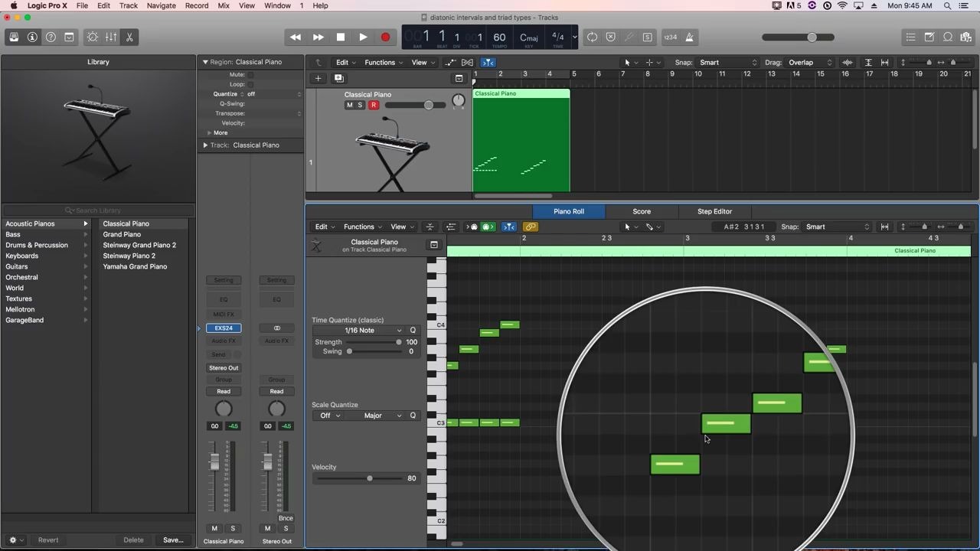Switch to the Piano Roll tab
Viewport: 980px width, 551px height.
[569, 211]
